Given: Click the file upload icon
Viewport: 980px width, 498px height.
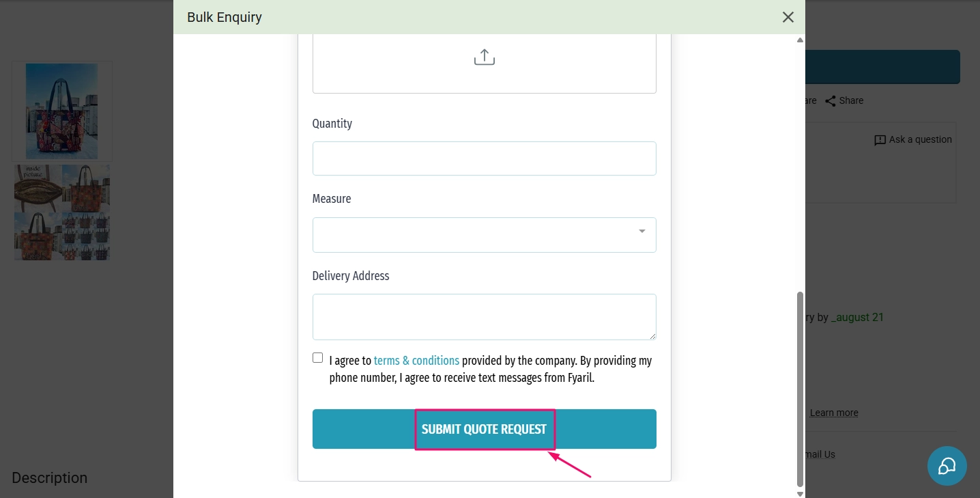Looking at the screenshot, I should (485, 57).
